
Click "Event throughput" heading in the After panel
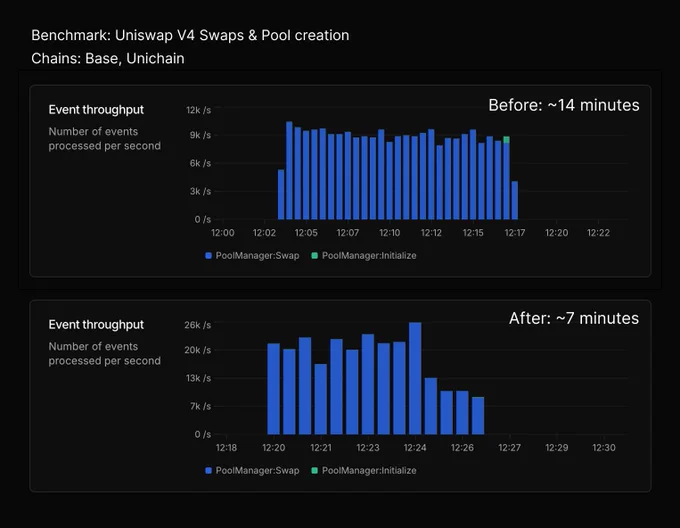click(x=96, y=325)
